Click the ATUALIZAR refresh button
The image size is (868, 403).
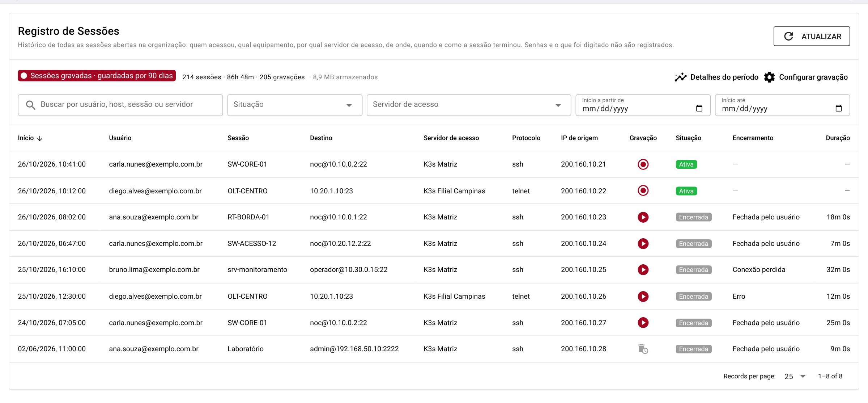[x=812, y=36]
